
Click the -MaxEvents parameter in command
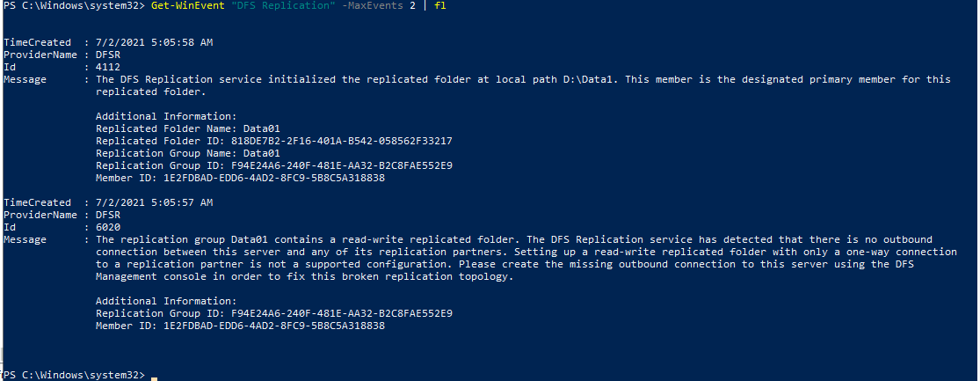point(372,5)
